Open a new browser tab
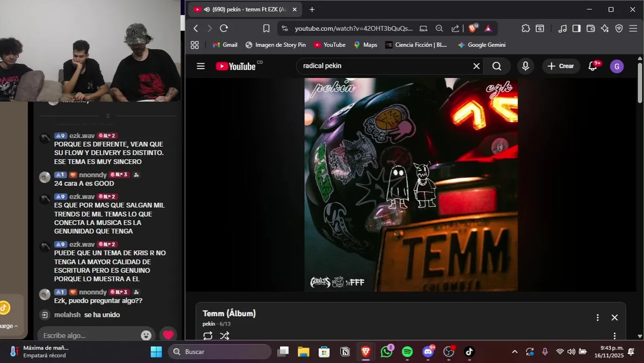The width and height of the screenshot is (644, 363). pyautogui.click(x=312, y=10)
